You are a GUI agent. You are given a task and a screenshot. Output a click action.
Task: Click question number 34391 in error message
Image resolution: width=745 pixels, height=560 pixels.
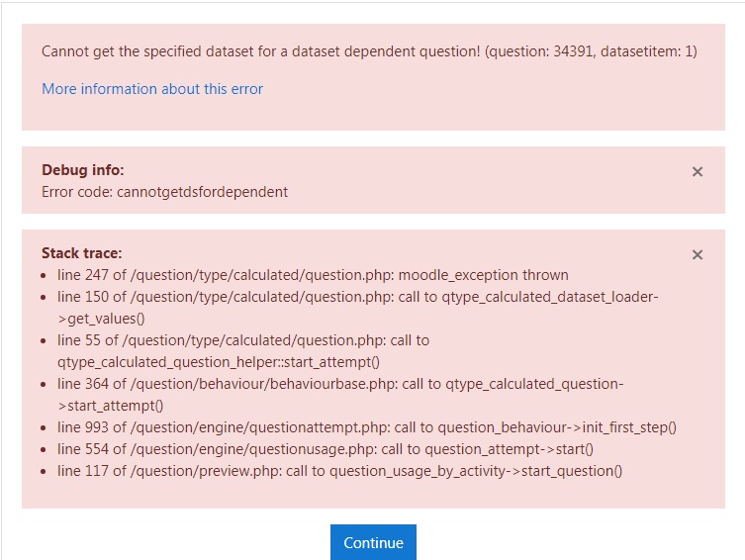tap(573, 51)
